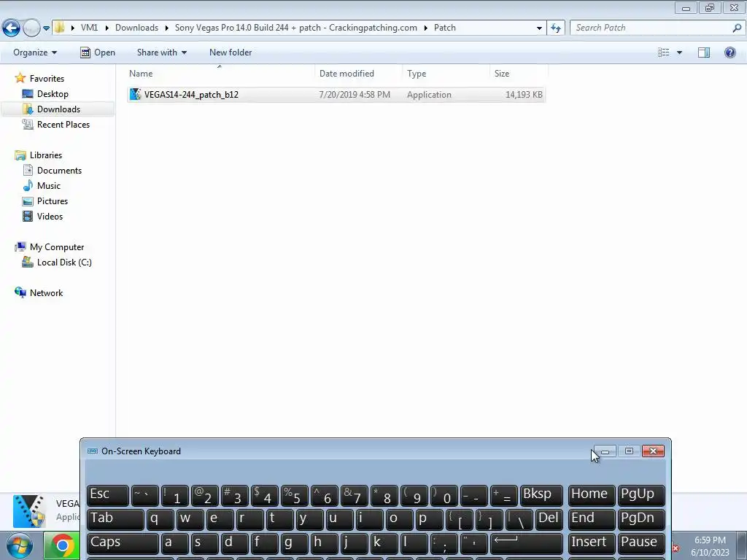
Task: Open the Share with menu
Action: [161, 52]
